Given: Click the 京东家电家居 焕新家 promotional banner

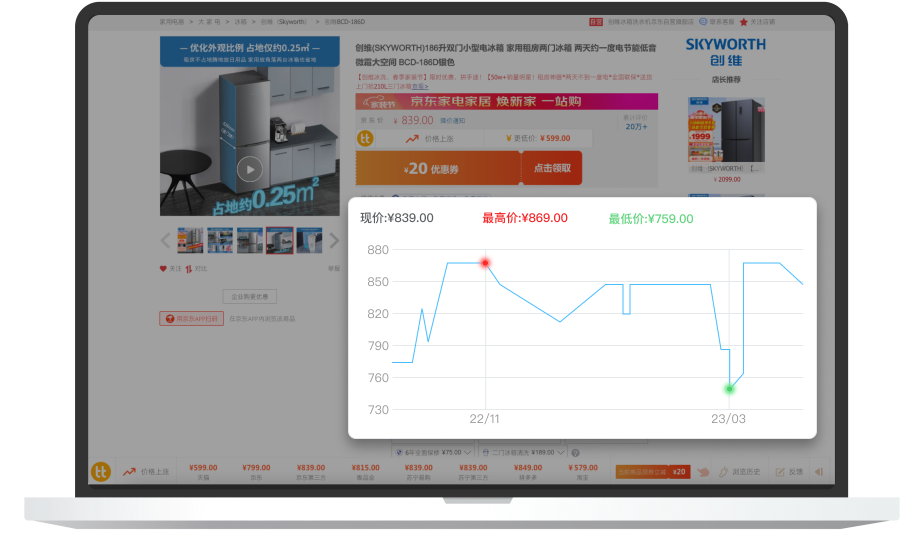Looking at the screenshot, I should (507, 101).
